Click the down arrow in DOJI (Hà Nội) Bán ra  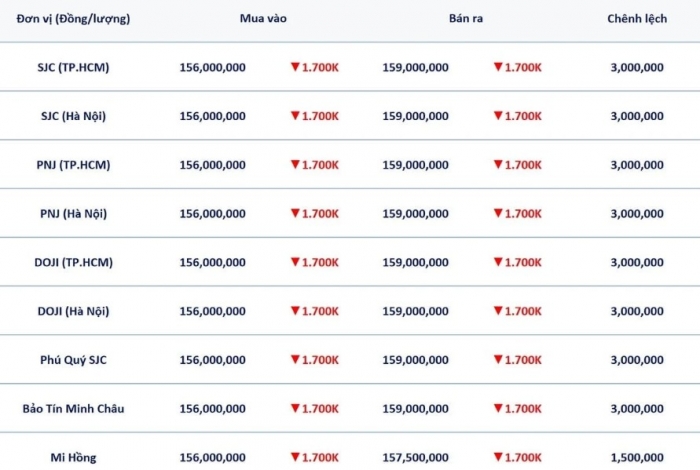[498, 310]
